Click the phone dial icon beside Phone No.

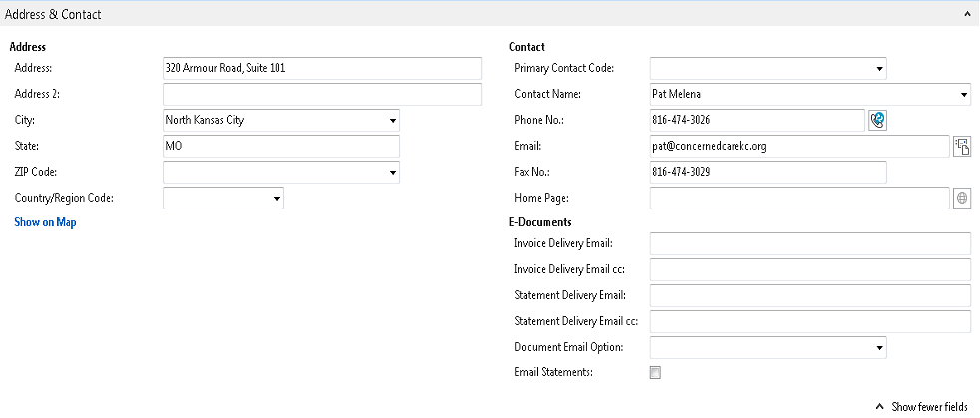click(x=877, y=120)
